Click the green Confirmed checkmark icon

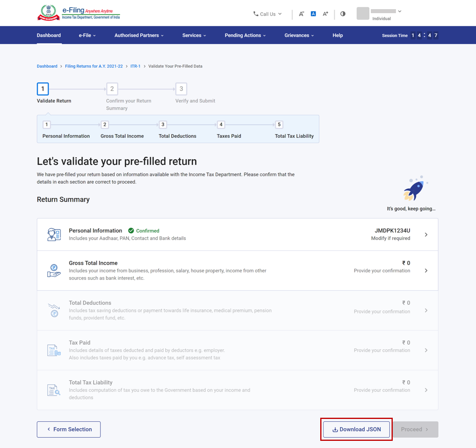pos(131,231)
